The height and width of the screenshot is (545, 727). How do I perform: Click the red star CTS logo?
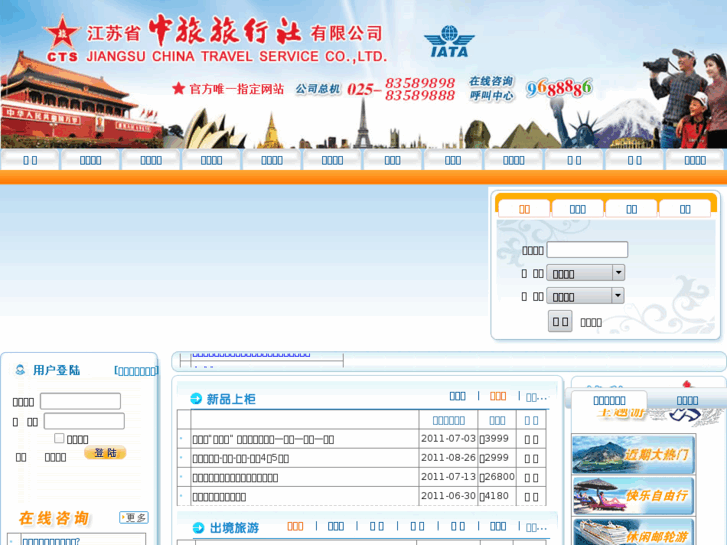[x=62, y=39]
